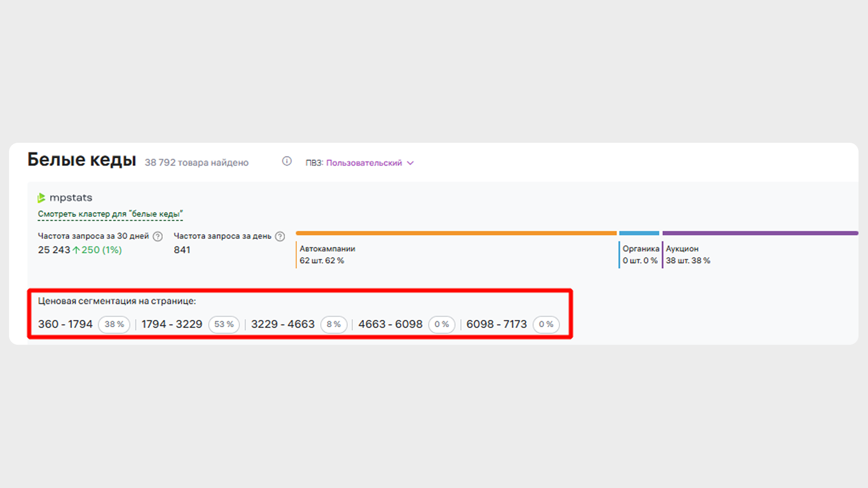The height and width of the screenshot is (488, 868).
Task: Click the green growth arrow near 250
Action: [x=76, y=250]
